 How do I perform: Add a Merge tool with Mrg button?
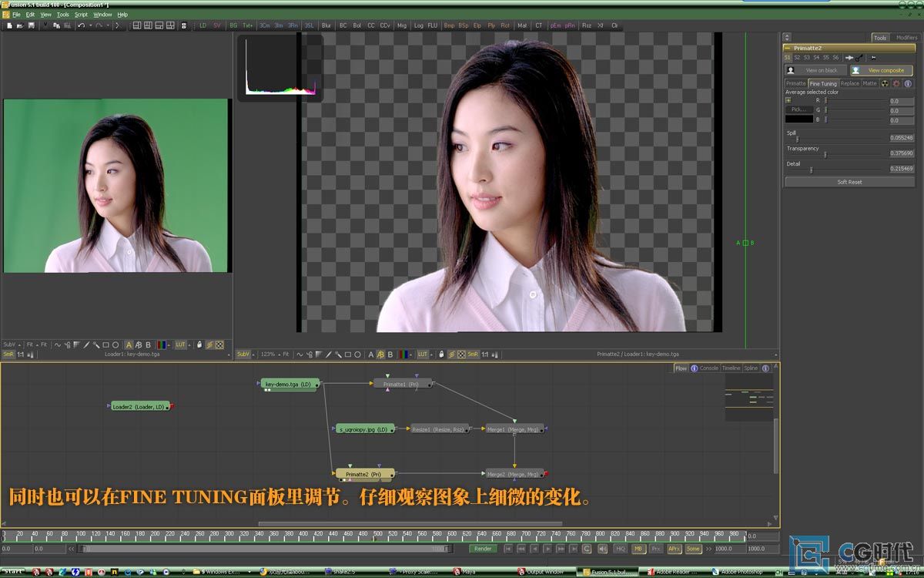[x=402, y=25]
